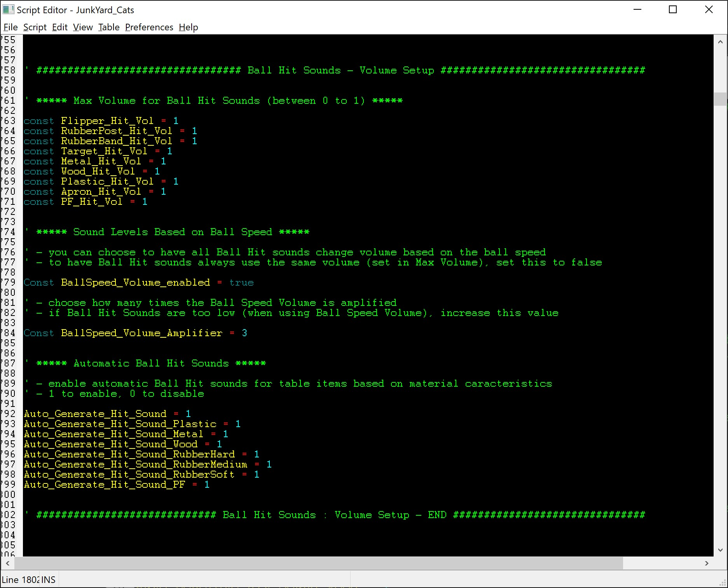Screen dimensions: 728x588
Task: Maximize the Script Editor window
Action: click(x=673, y=10)
